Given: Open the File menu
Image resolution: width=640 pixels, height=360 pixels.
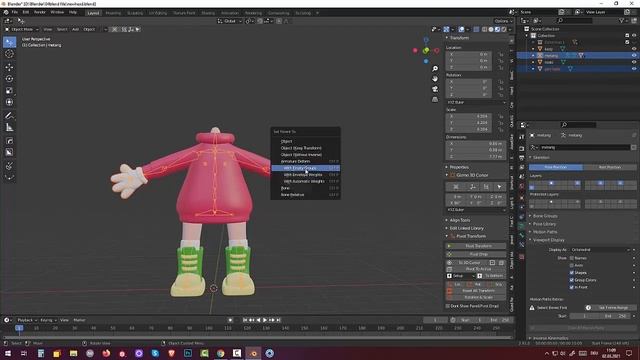Looking at the screenshot, I should point(15,12).
